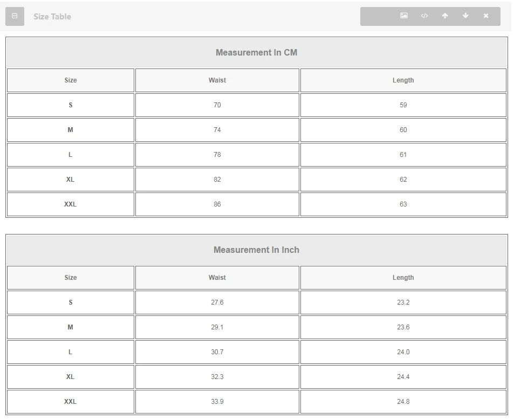Move the Size Table module down

[x=465, y=16]
